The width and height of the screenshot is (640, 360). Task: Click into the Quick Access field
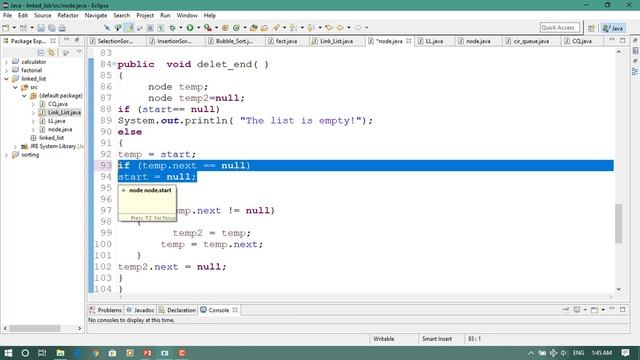(559, 27)
